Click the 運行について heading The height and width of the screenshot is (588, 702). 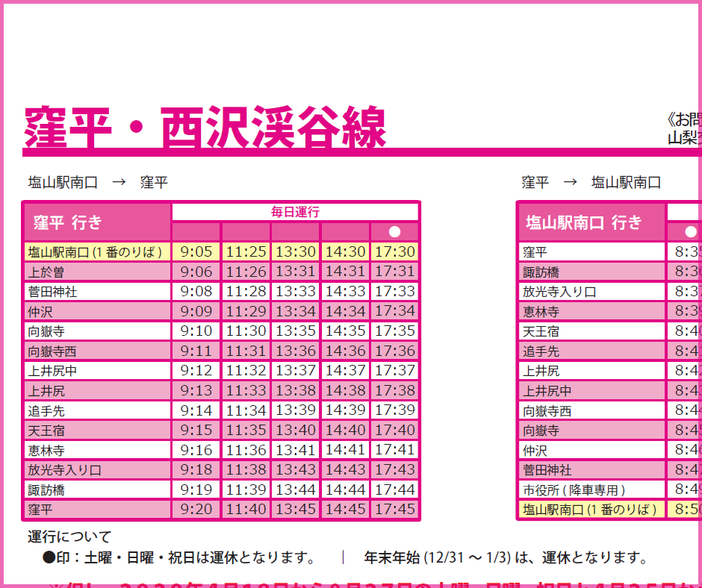tap(69, 537)
